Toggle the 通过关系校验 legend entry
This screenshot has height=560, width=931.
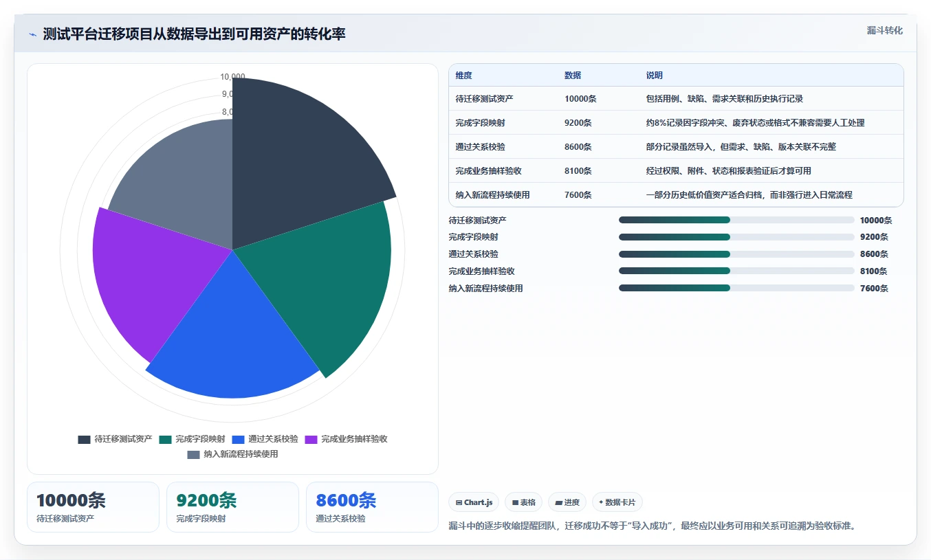coord(265,439)
